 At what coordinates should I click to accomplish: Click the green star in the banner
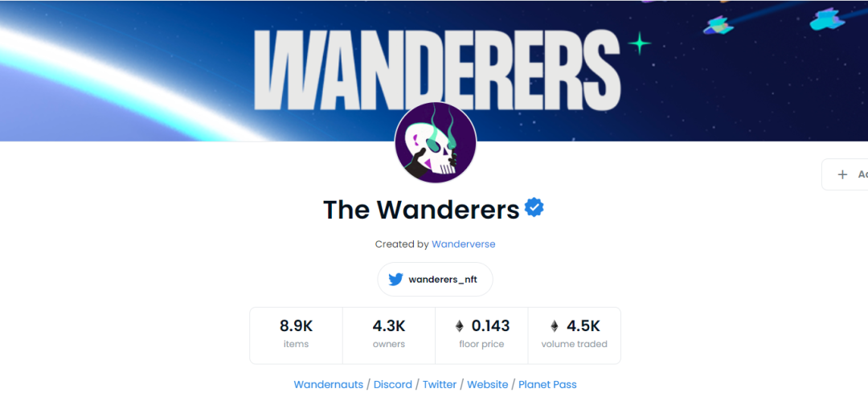click(640, 43)
